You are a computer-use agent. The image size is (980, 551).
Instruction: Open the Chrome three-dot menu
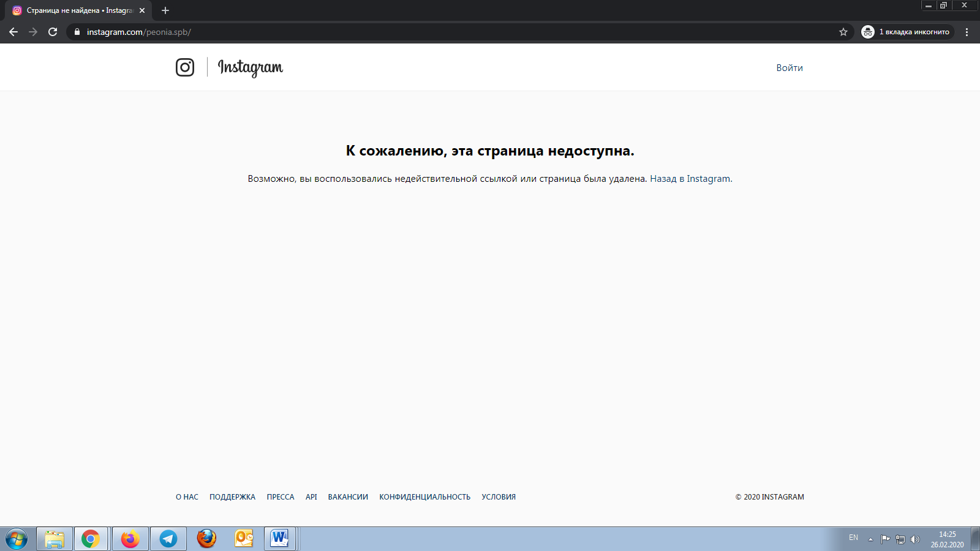967,32
